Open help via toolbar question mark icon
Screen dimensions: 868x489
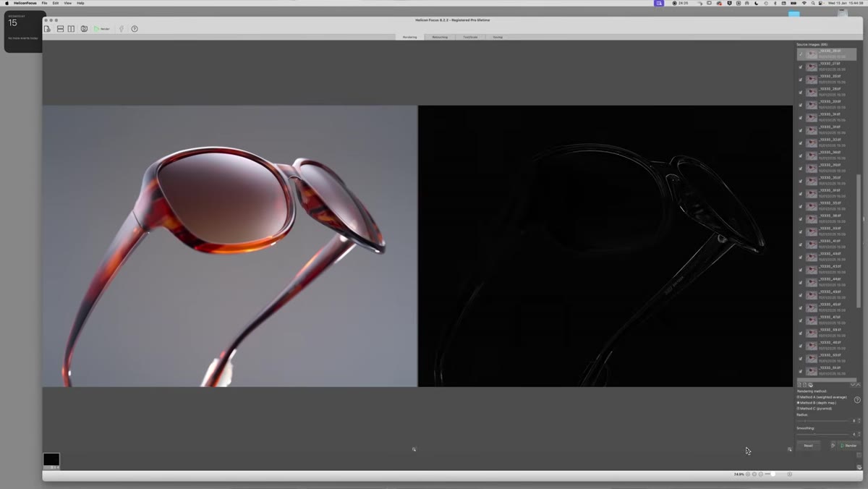coord(135,29)
